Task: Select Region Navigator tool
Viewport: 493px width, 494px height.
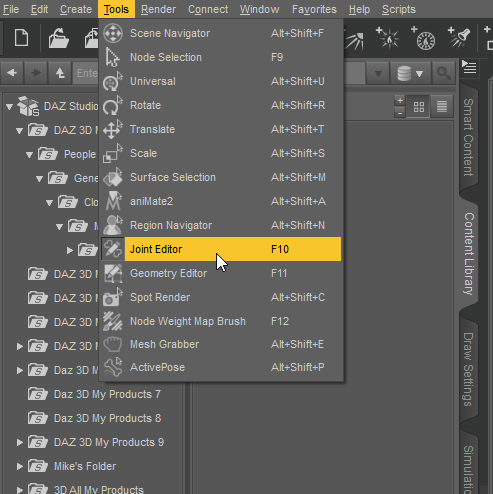Action: [221, 225]
